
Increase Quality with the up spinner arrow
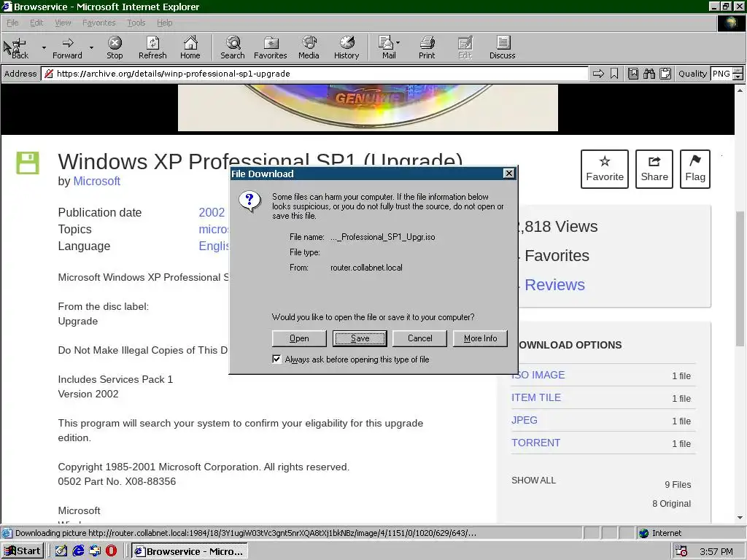click(x=738, y=71)
